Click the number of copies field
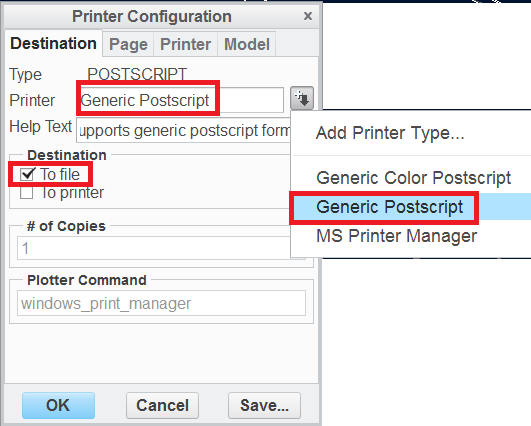The image size is (531, 426). pyautogui.click(x=154, y=248)
